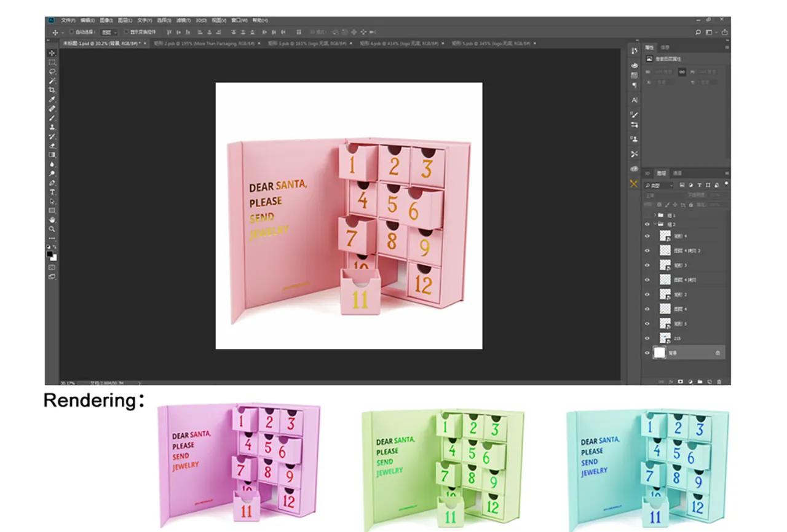Hide the 背景 layer
The image size is (787, 532).
647,351
